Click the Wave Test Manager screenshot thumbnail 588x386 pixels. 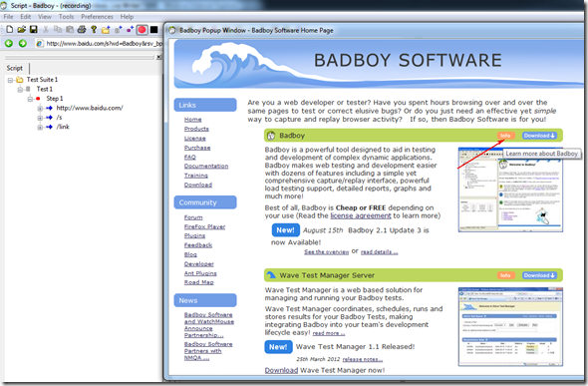click(x=510, y=327)
